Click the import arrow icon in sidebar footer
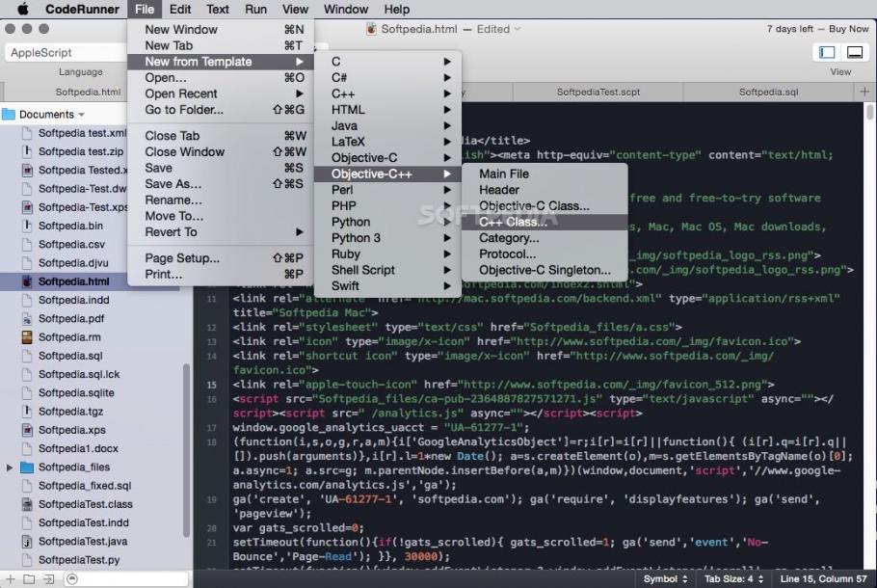The image size is (877, 588). pos(48,579)
